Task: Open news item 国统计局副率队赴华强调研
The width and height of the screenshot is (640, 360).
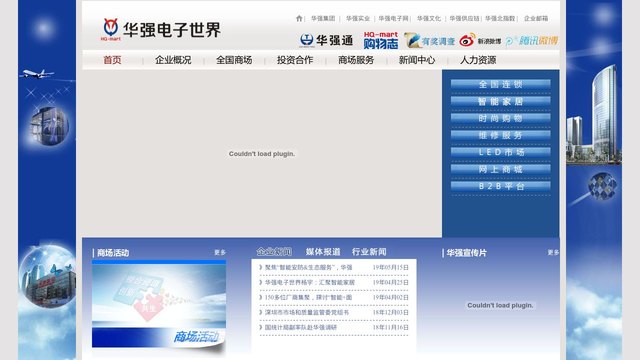Action: tap(301, 327)
